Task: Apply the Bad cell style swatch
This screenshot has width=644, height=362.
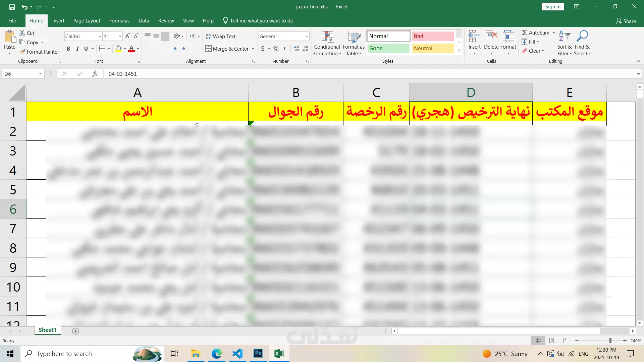Action: coord(433,36)
